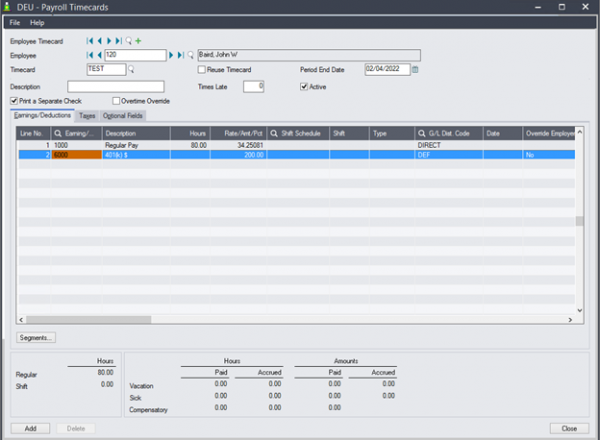This screenshot has width=600, height=440.
Task: Click the Employee number field with 120
Action: tap(135, 55)
